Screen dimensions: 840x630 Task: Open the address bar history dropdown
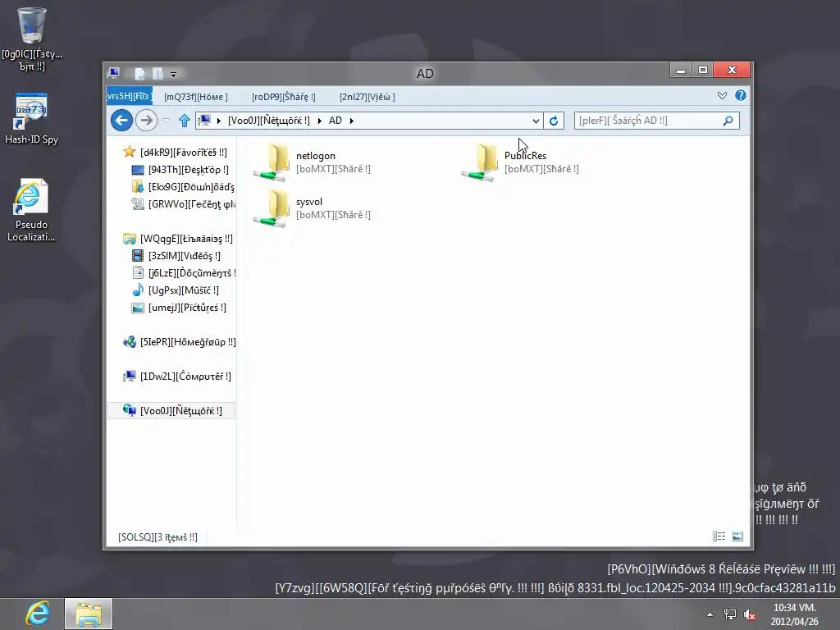tap(536, 121)
